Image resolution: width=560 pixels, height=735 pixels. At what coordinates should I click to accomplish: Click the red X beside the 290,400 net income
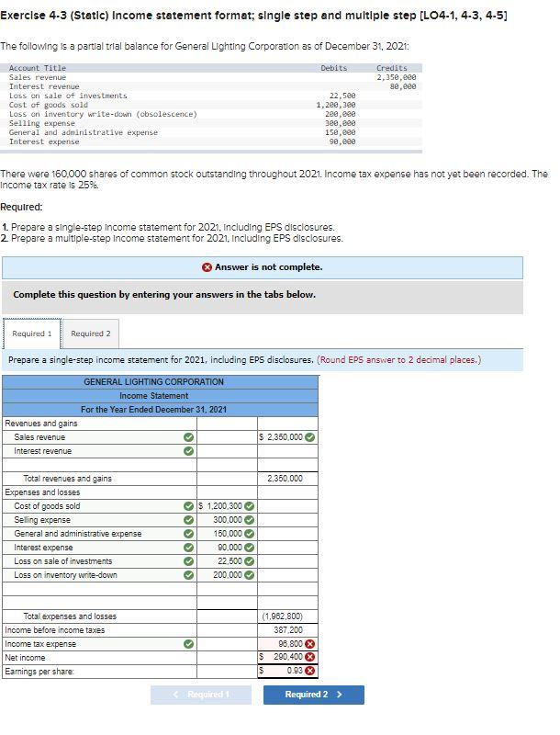point(309,658)
